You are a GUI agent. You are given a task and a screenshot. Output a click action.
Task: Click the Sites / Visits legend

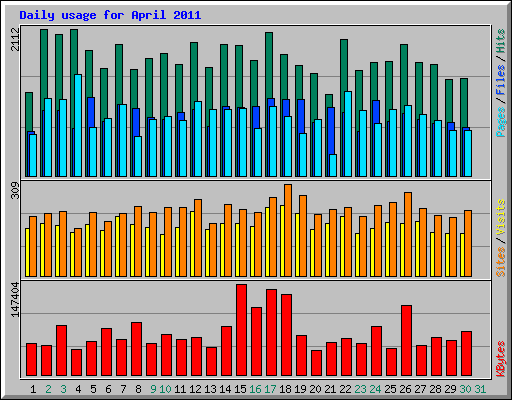pos(500,238)
